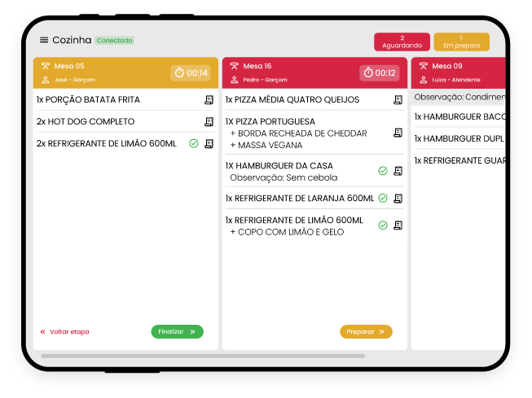Viewport: 532px width, 398px height.
Task: Click the double chevron beside Voltar etapa
Action: click(x=42, y=331)
